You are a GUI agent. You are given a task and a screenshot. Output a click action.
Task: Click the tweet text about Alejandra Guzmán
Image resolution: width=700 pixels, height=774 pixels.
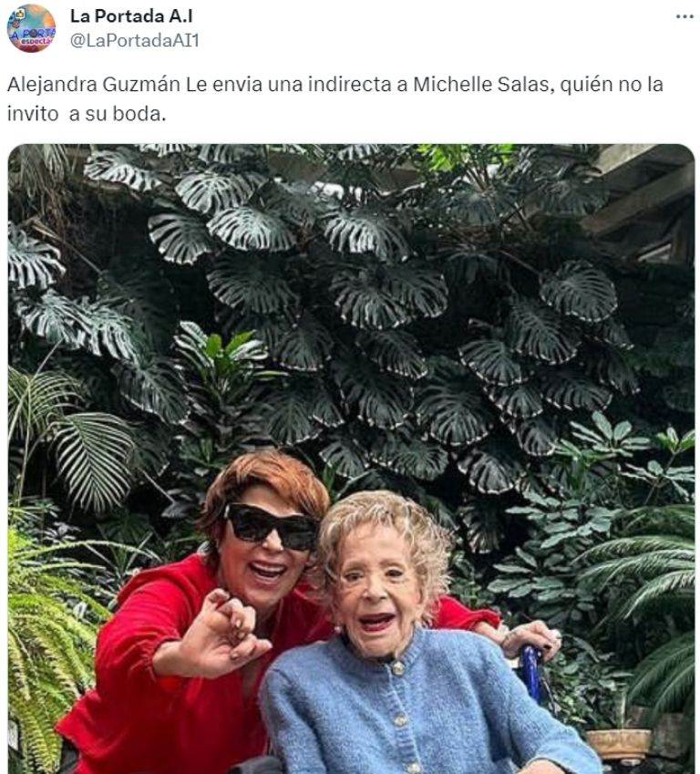pyautogui.click(x=335, y=98)
